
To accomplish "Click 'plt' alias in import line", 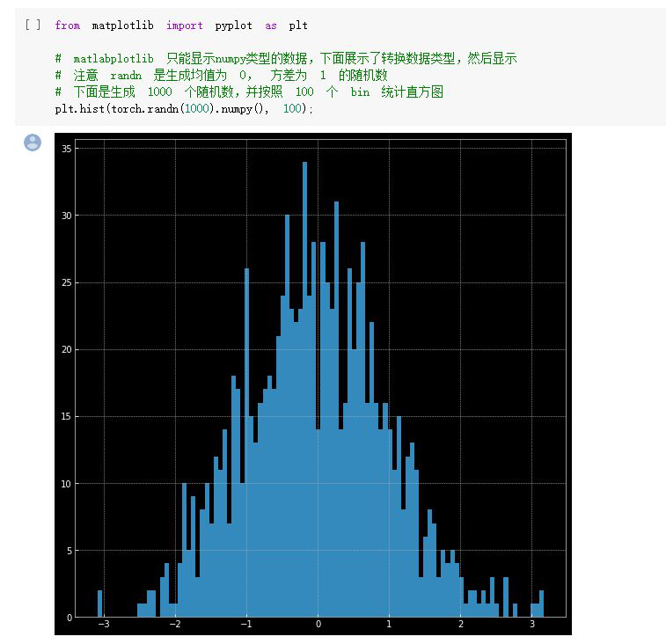I will 298,26.
